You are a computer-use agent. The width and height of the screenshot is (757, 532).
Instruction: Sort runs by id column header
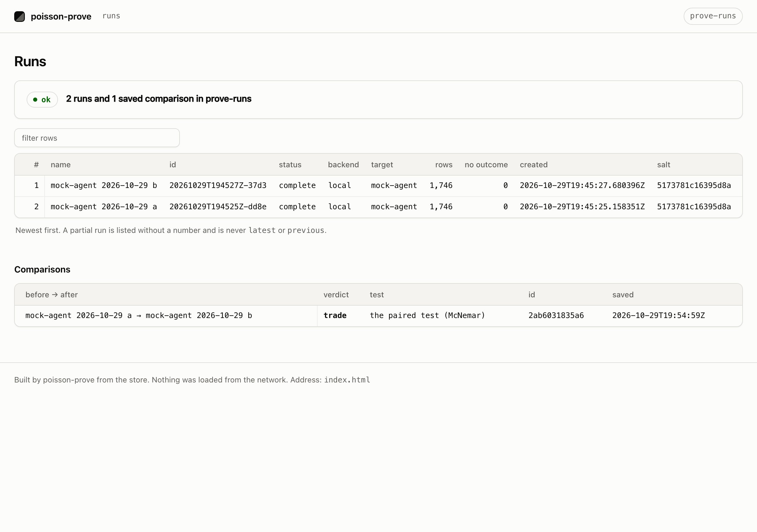point(173,165)
